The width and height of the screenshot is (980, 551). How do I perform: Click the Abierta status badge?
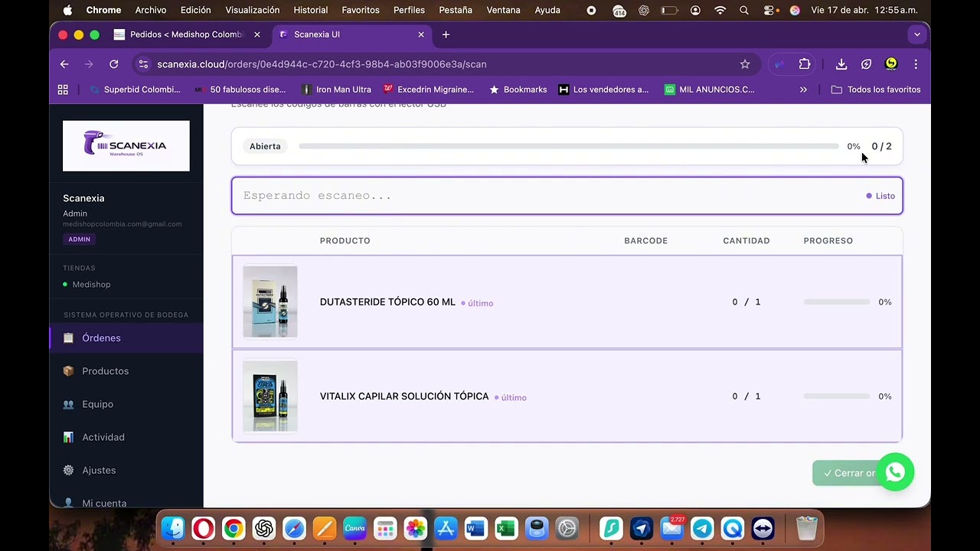click(265, 146)
